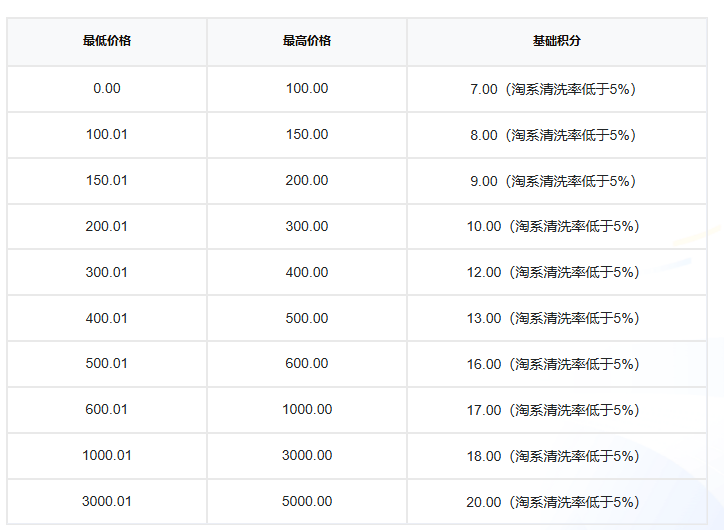Click the 9.00 base points cell
Viewport: 724px width, 530px height.
click(x=556, y=181)
